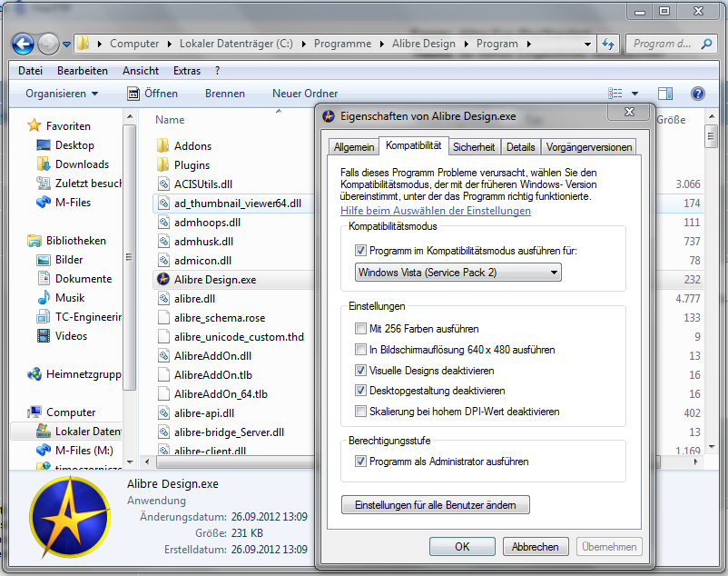Click the Downloads folder icon in sidebar
Image resolution: width=728 pixels, height=576 pixels.
pyautogui.click(x=44, y=164)
